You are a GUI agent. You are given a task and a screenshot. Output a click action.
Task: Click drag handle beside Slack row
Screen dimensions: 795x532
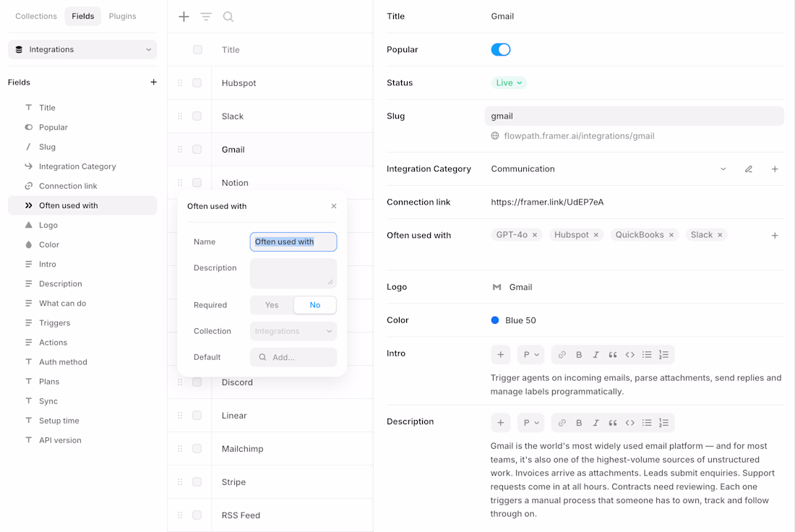(180, 116)
